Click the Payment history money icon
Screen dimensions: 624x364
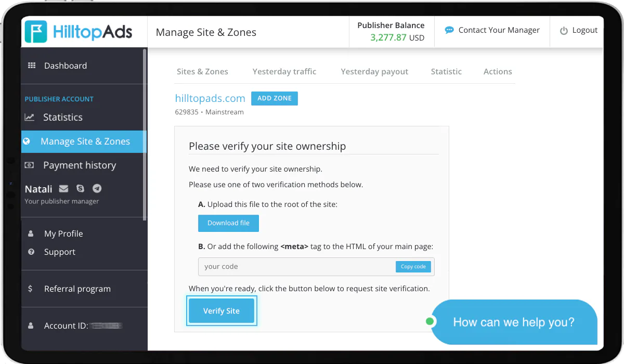click(x=30, y=165)
